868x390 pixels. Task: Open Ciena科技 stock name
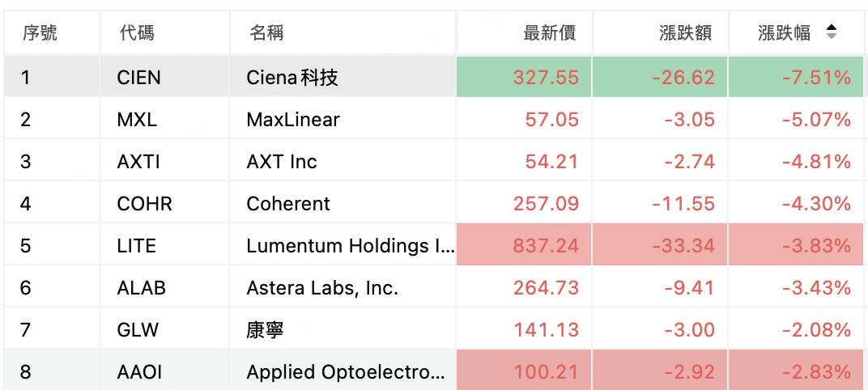coord(292,78)
